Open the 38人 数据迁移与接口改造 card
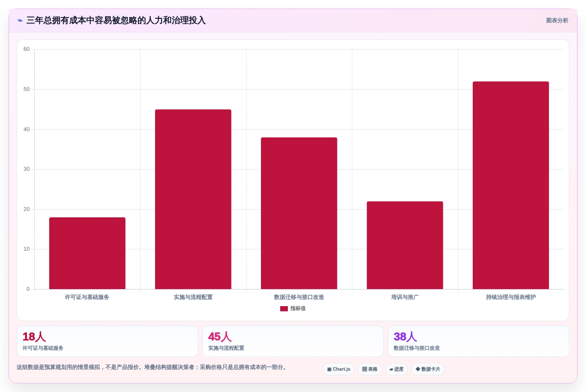586x392 pixels. pyautogui.click(x=478, y=341)
